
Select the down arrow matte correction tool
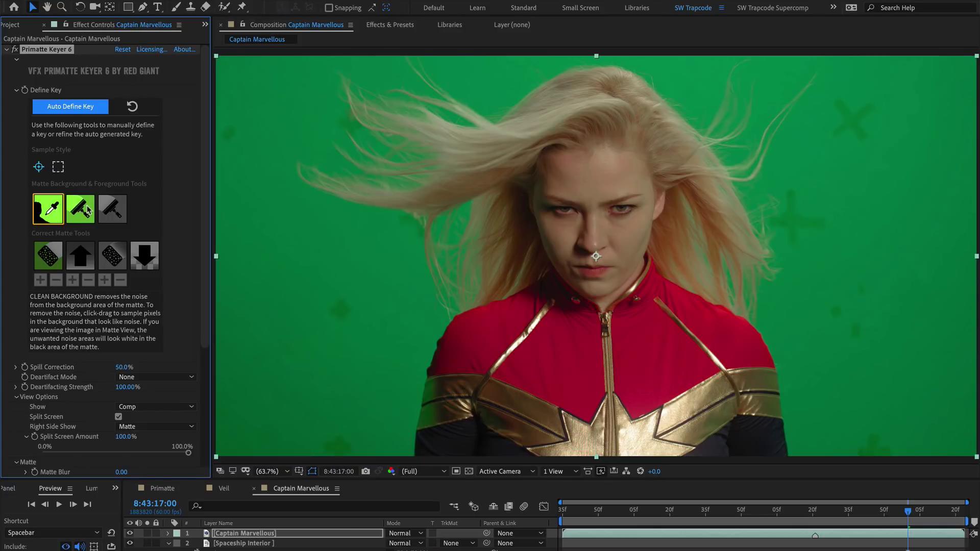click(144, 256)
